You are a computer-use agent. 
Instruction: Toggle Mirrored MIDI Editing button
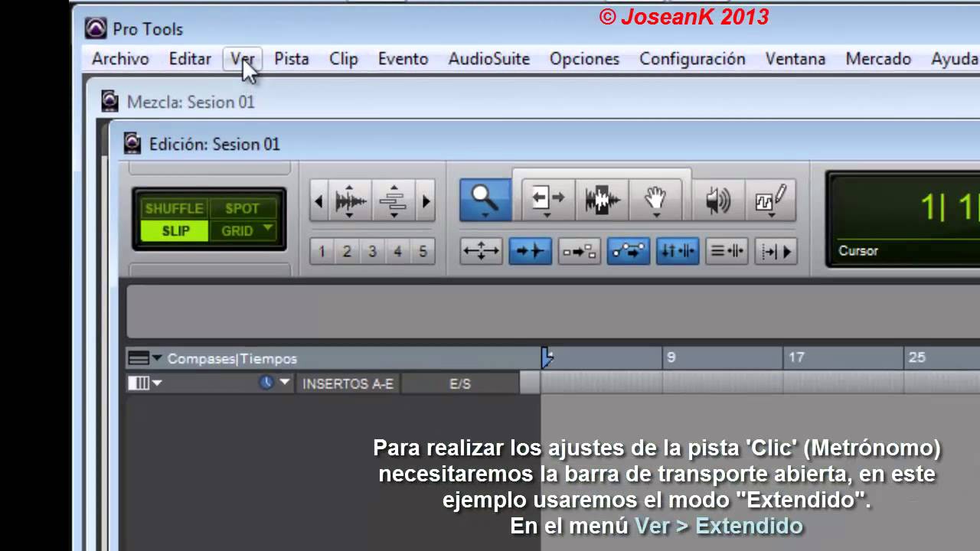(x=579, y=251)
